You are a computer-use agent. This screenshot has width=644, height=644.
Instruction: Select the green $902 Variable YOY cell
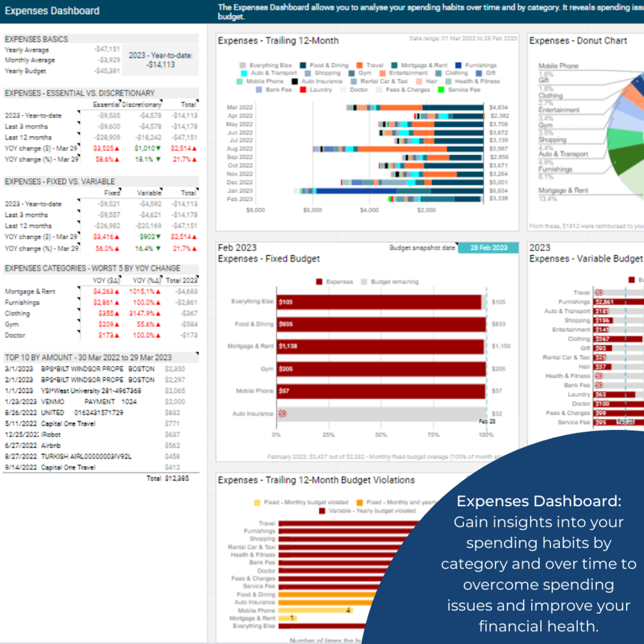(x=150, y=236)
